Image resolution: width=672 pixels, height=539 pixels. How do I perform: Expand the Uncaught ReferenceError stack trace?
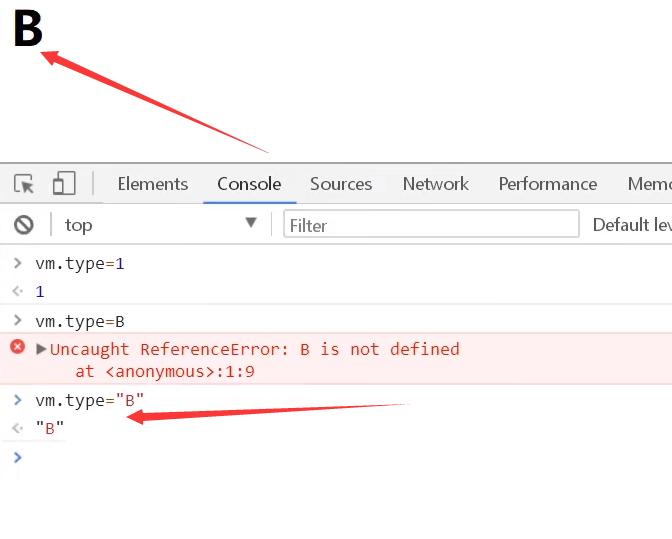[41, 349]
